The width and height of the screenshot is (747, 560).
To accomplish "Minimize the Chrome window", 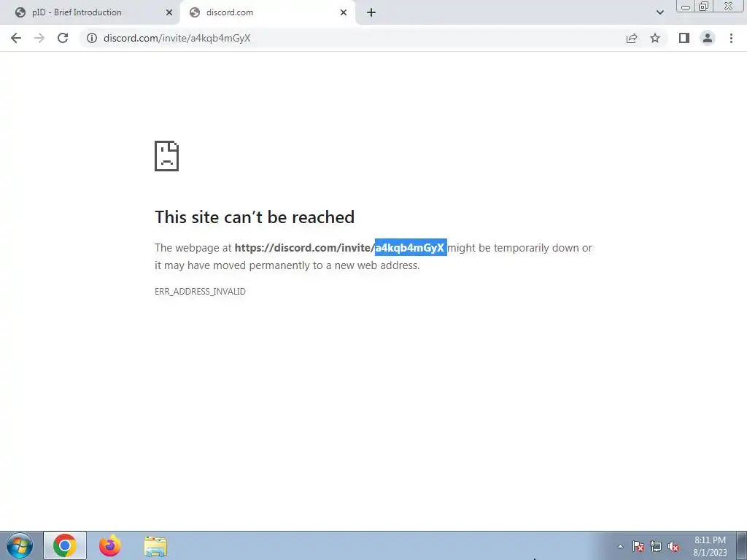I will (x=686, y=6).
